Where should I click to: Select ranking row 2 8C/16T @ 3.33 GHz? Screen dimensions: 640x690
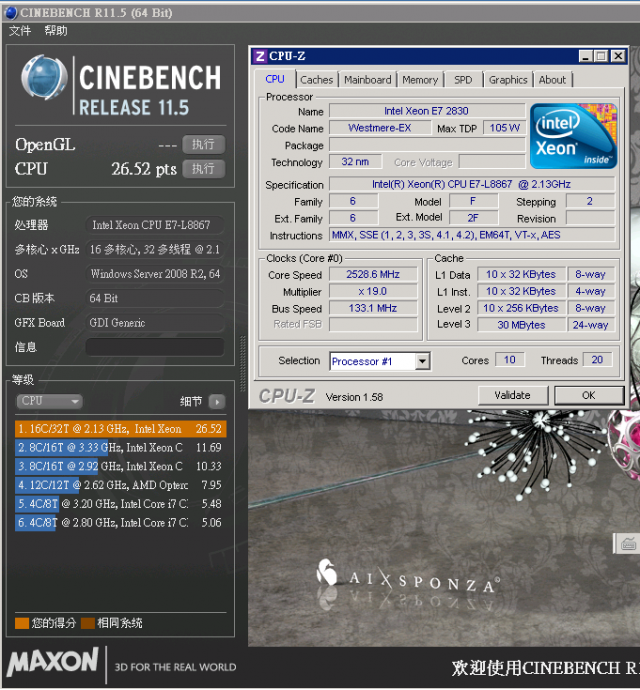tap(121, 448)
